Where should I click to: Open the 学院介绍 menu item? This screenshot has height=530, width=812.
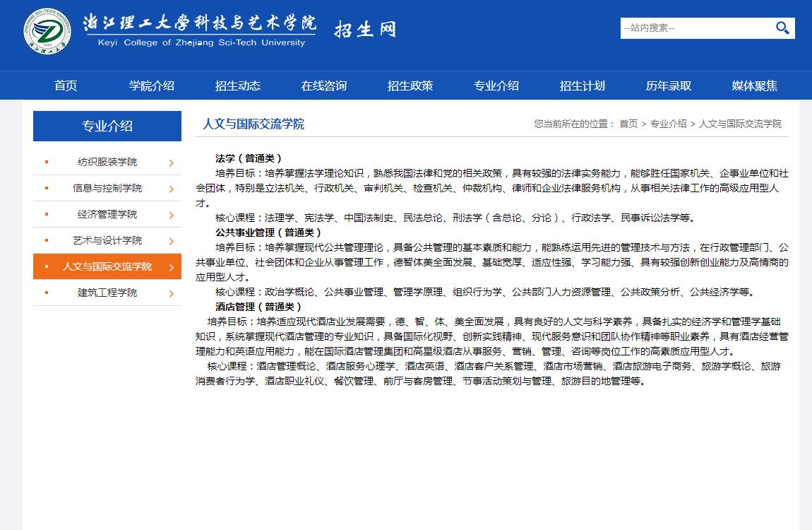pos(152,86)
